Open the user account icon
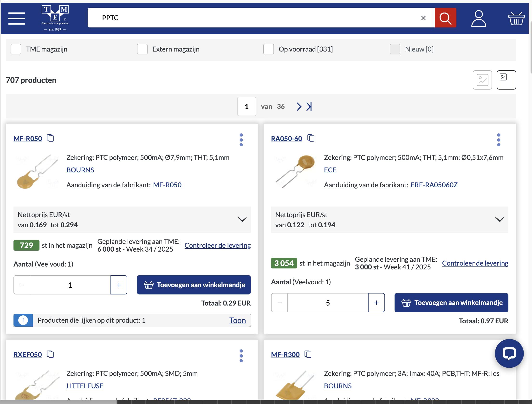Viewport: 532px width, 404px height. (x=479, y=18)
